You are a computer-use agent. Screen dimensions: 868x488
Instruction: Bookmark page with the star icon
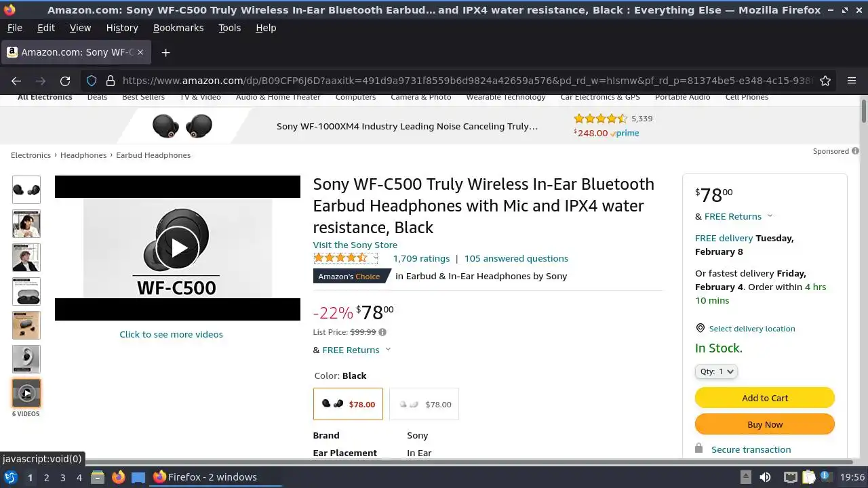click(825, 81)
